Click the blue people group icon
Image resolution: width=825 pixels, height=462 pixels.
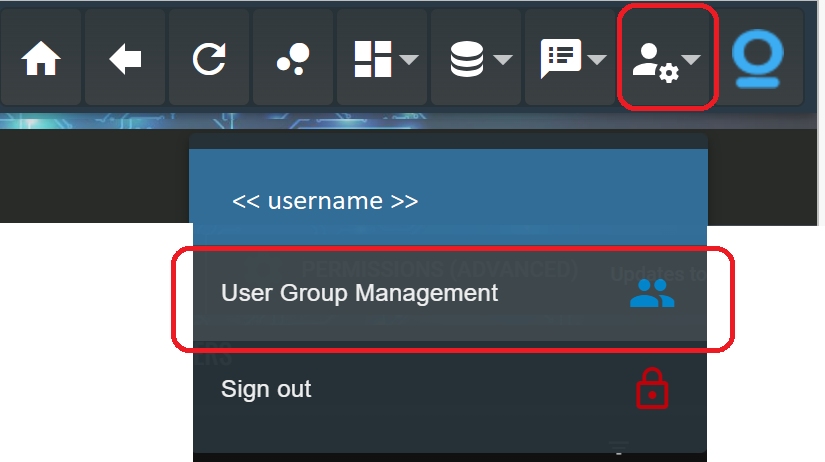pyautogui.click(x=652, y=293)
